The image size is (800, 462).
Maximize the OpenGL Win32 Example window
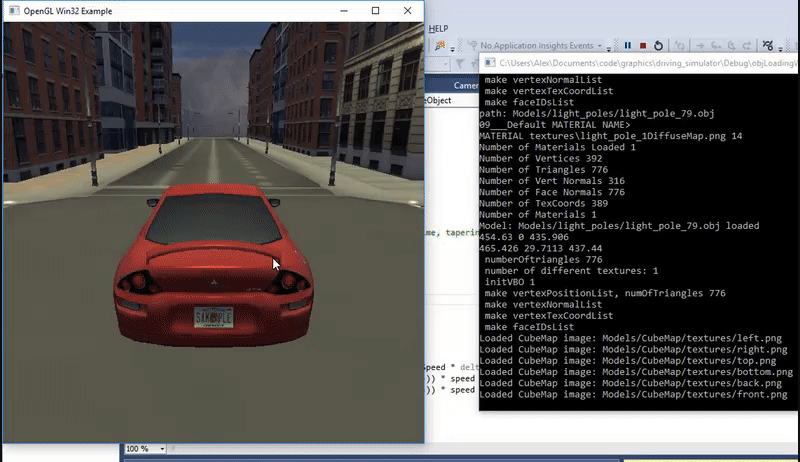(376, 11)
